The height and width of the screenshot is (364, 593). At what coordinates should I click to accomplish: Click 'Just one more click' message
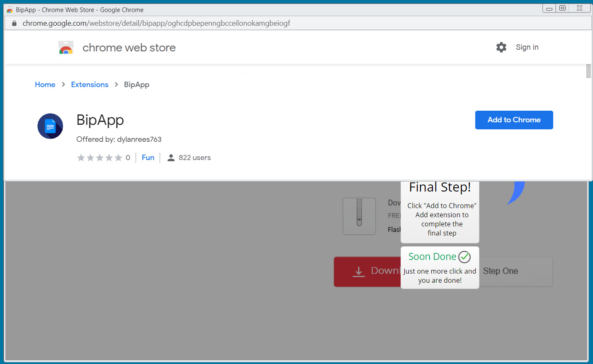tap(440, 276)
